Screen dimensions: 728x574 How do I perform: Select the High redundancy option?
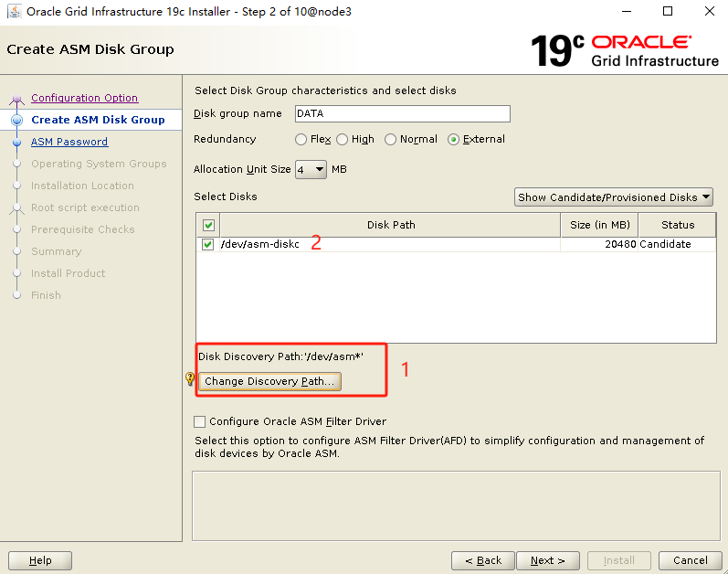coord(343,139)
